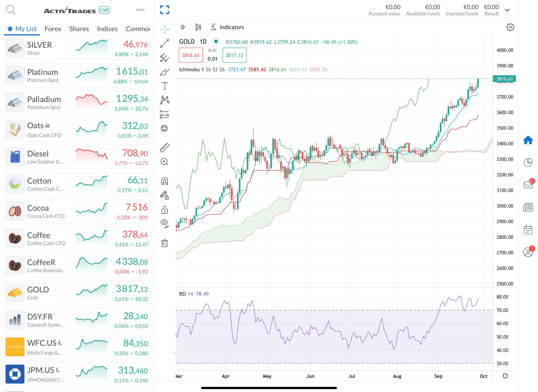Click the red 3816.61 sell button
This screenshot has width=538, height=392.
click(x=191, y=55)
